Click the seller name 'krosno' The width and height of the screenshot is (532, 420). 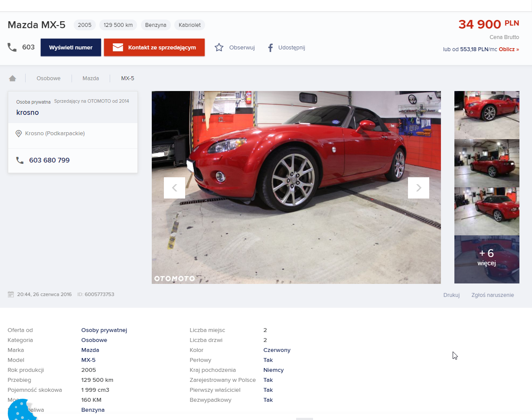(x=27, y=113)
